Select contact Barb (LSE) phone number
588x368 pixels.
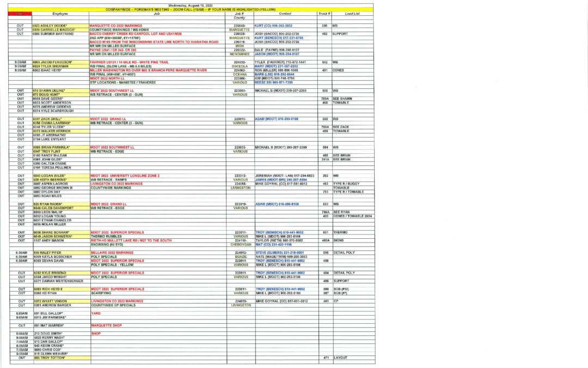274,74
